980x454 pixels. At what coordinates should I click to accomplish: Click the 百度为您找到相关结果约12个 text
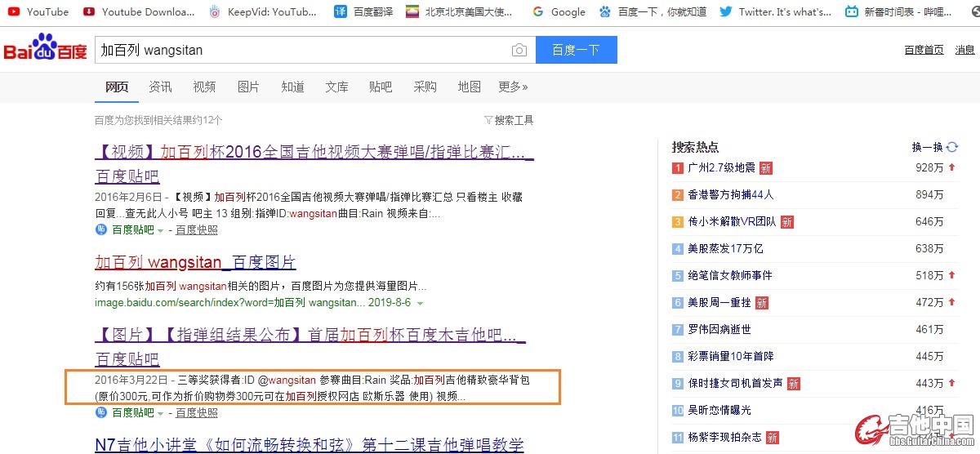[x=158, y=120]
